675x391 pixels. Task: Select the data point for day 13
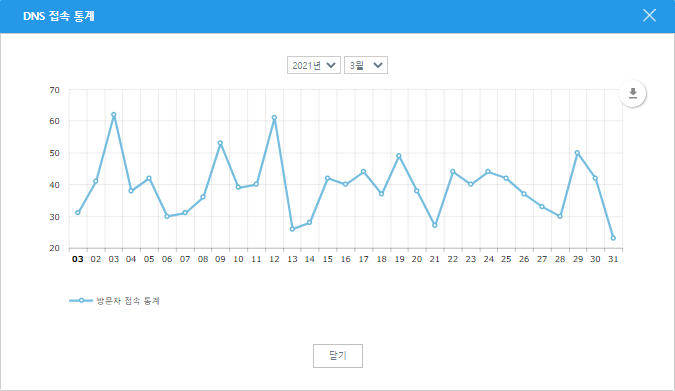click(x=292, y=229)
